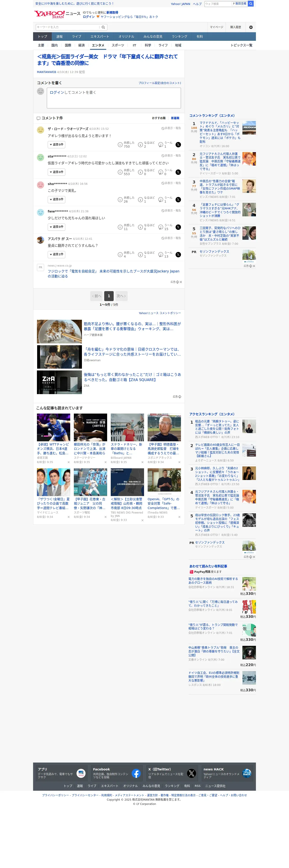This screenshot has width=289, height=868.
Task: Open the article headline <椛島光>仮面ライダー美女
Action: [x=108, y=60]
